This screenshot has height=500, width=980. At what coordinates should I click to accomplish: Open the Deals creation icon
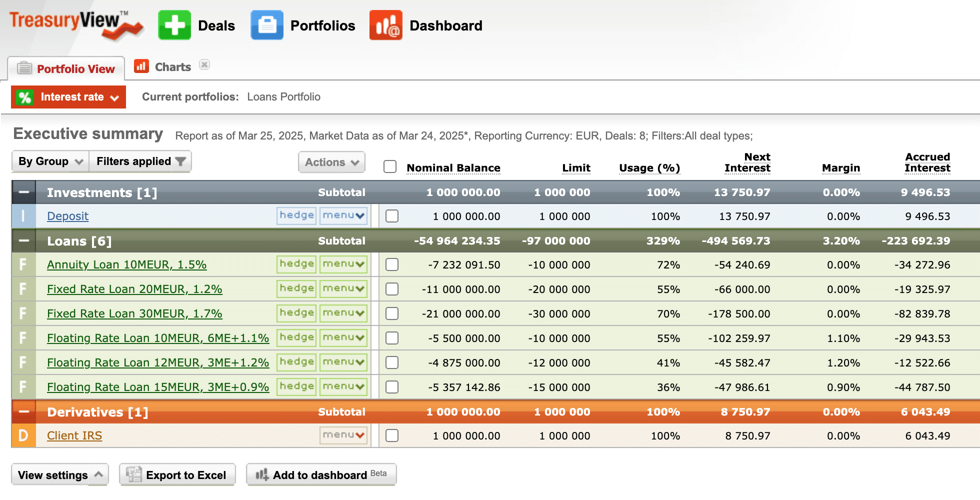173,25
